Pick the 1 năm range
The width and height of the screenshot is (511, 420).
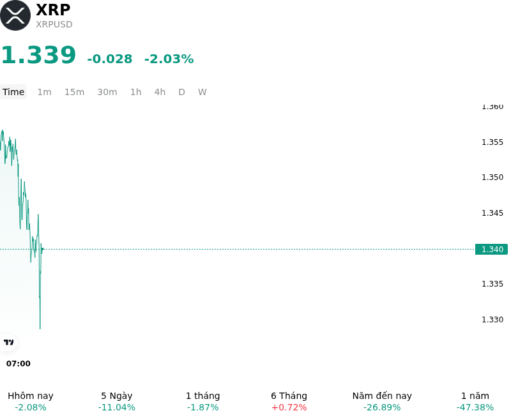pyautogui.click(x=475, y=401)
